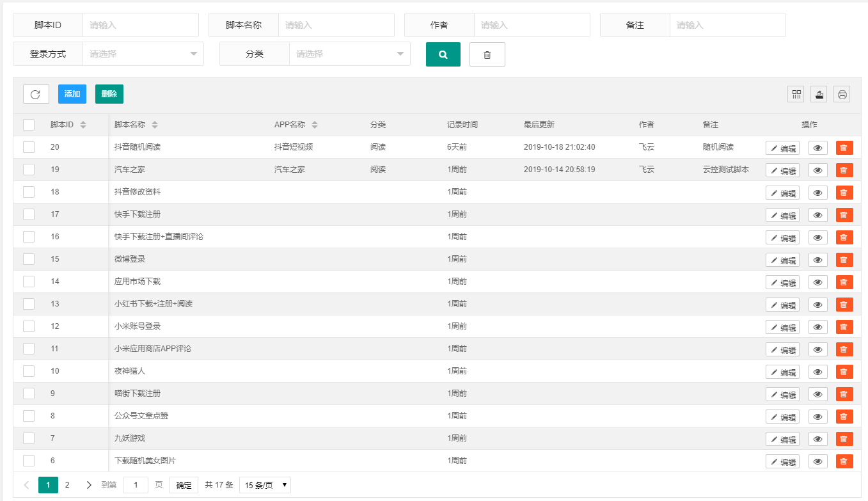The height and width of the screenshot is (501, 868).
Task: View details (eye) for 抖音修改资料 row
Action: click(818, 193)
